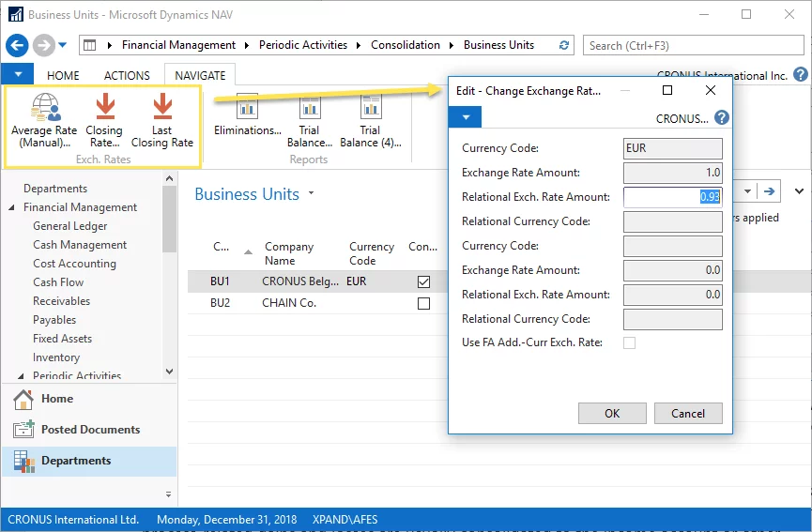Refresh the address bar page
Screen dimensions: 812x532
point(564,45)
